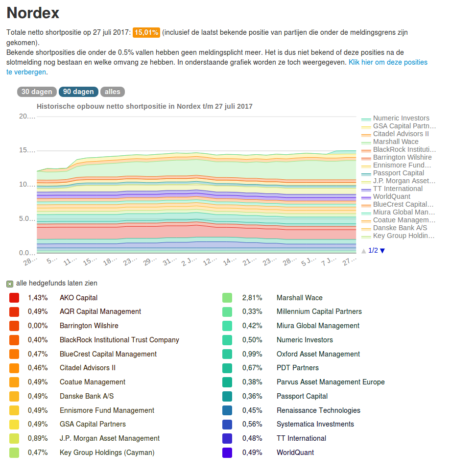Viewport: 475px width, 476px height.
Task: Select the 90 dagen time range
Action: pyautogui.click(x=78, y=92)
